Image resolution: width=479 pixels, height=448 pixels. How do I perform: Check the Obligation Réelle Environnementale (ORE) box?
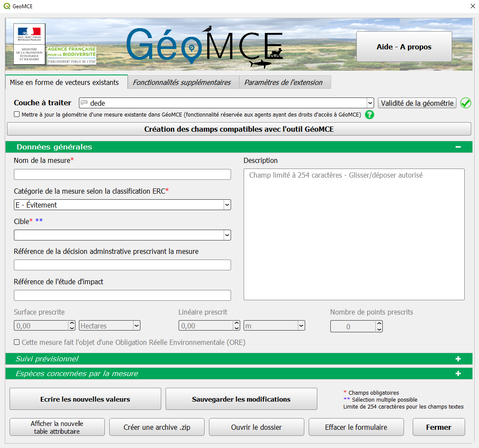point(17,342)
